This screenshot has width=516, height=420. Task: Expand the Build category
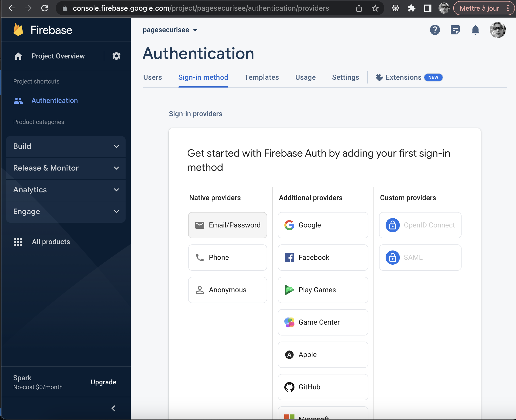pos(66,146)
